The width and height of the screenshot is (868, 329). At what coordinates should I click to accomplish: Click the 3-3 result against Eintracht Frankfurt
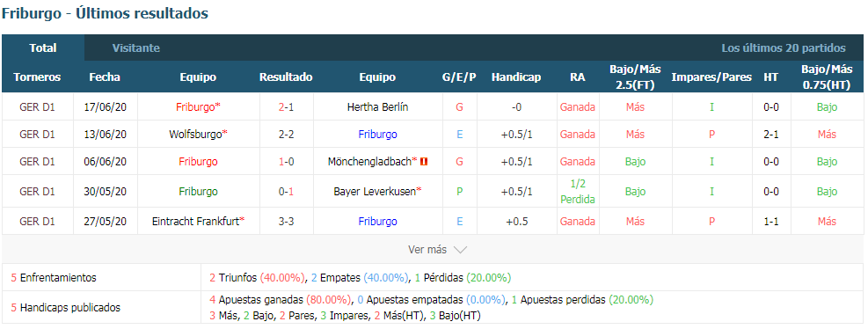(x=286, y=222)
